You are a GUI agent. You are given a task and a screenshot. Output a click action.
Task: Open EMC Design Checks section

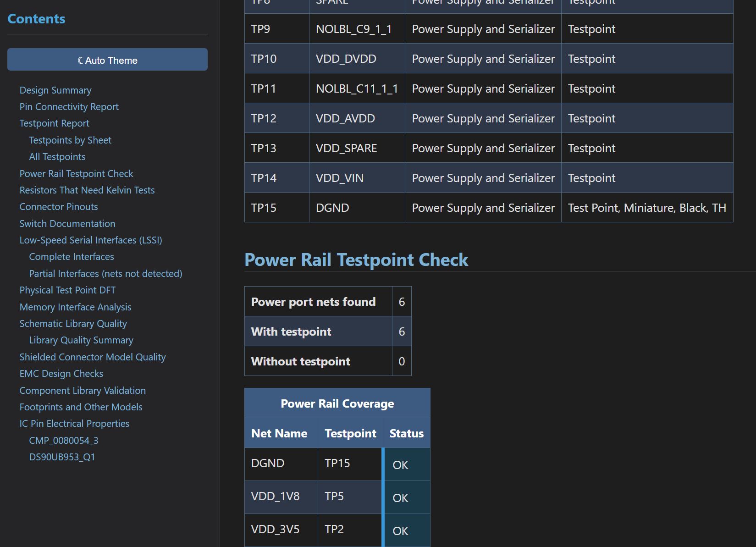coord(61,373)
